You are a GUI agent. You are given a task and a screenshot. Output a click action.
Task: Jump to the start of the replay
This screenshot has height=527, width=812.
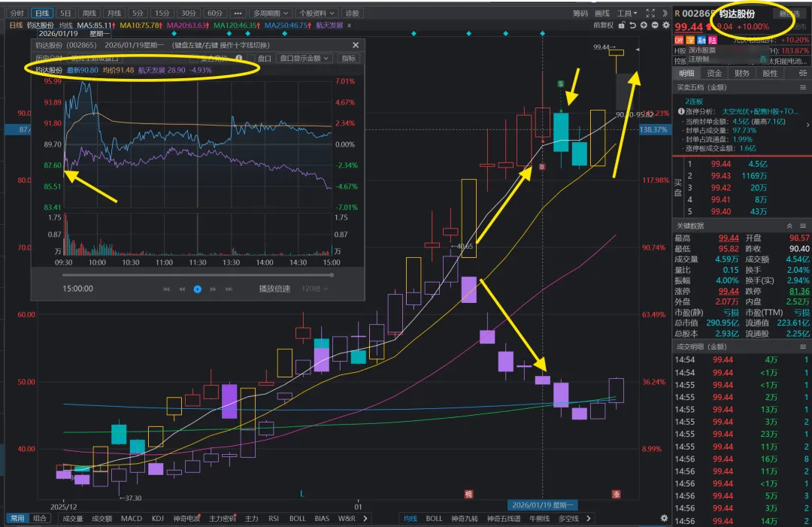[x=166, y=289]
